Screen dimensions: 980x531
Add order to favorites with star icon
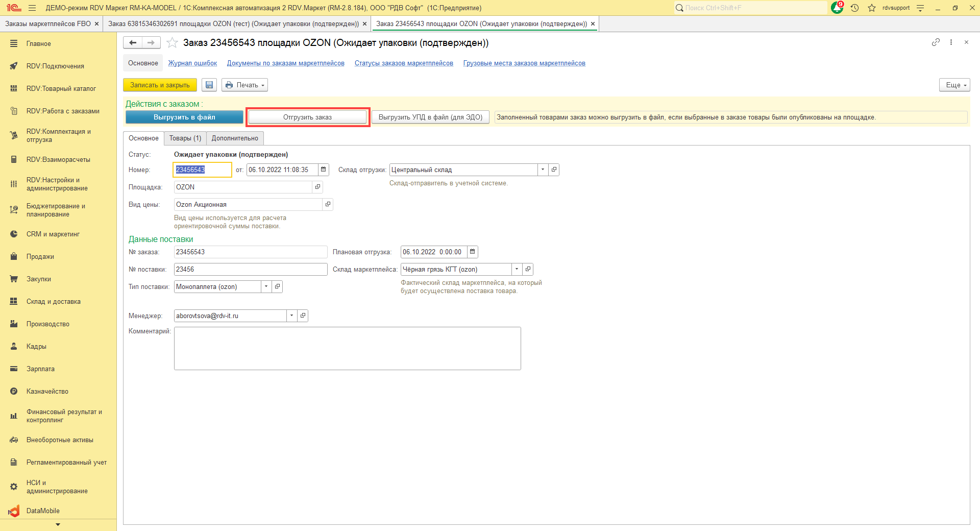tap(173, 43)
